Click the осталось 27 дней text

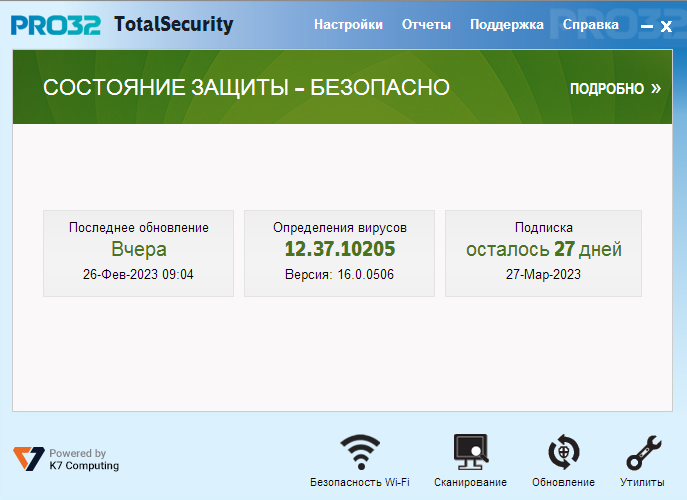pyautogui.click(x=544, y=249)
